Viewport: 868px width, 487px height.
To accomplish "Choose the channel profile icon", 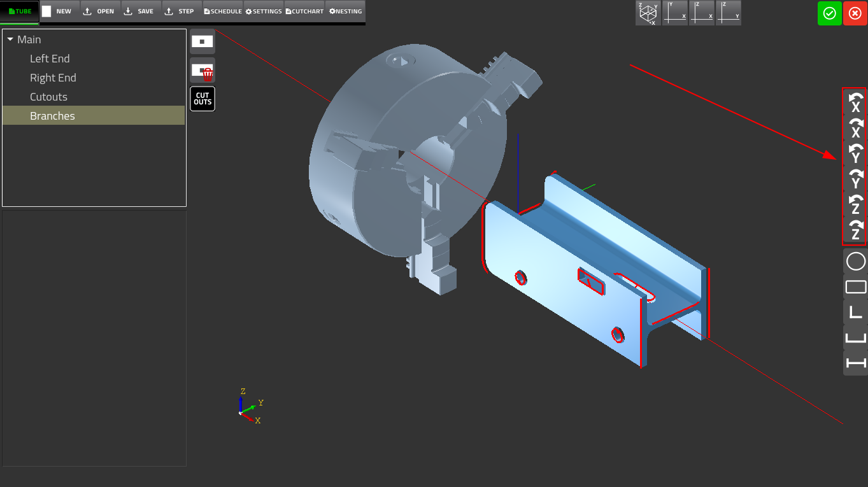I will [855, 337].
